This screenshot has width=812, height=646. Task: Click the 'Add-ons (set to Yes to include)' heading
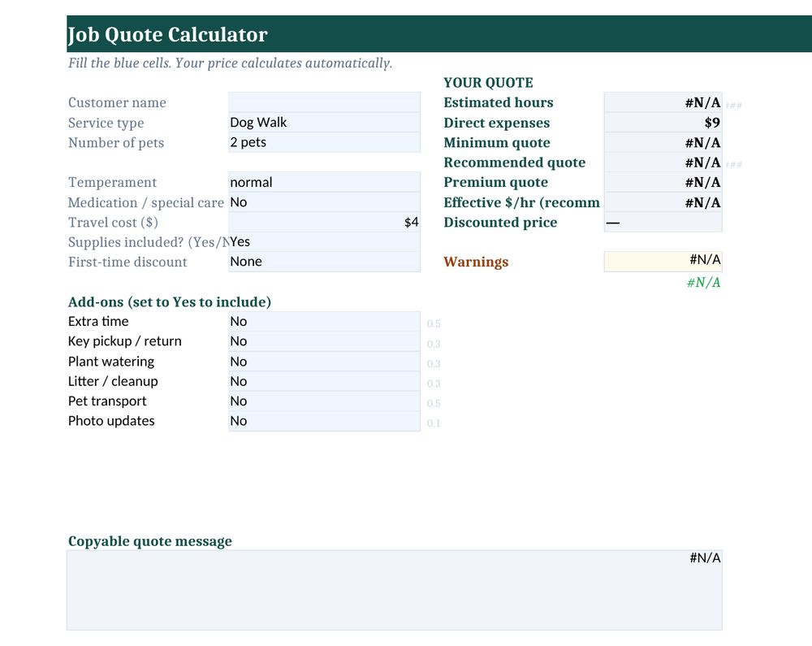point(170,301)
